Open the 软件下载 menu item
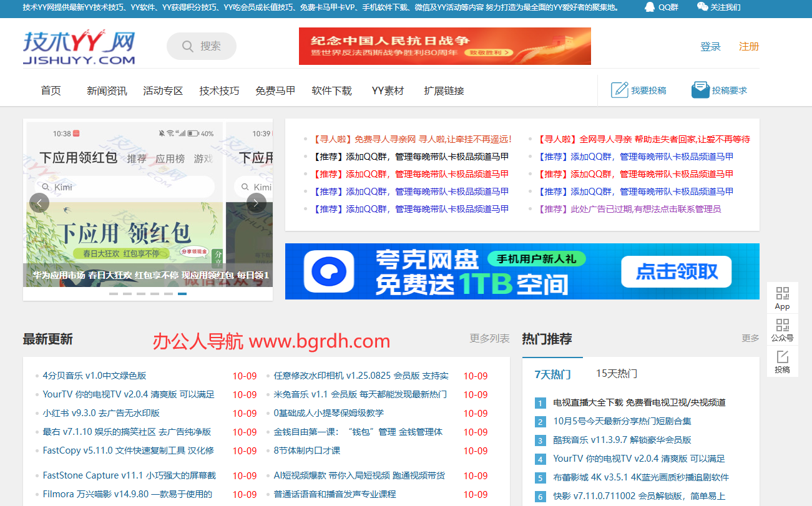The image size is (812, 506). pos(331,91)
